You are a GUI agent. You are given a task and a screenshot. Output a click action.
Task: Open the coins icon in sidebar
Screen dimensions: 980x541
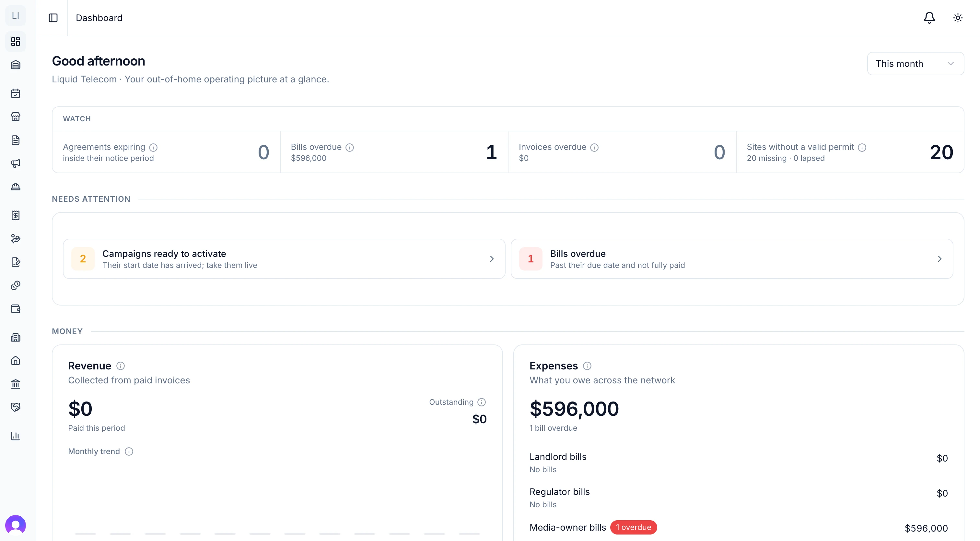point(16,285)
